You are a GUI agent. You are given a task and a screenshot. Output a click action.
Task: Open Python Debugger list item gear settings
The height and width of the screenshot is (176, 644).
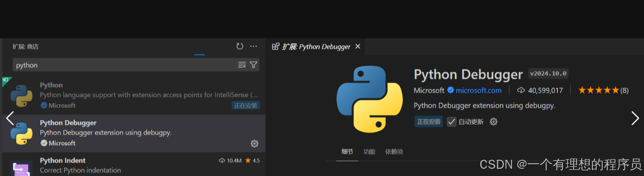[x=255, y=144]
